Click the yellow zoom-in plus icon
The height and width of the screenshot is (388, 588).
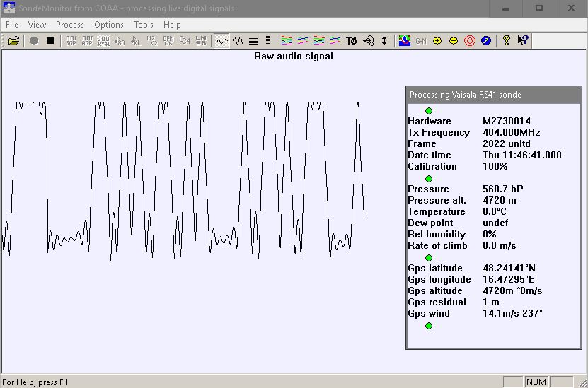tap(437, 41)
